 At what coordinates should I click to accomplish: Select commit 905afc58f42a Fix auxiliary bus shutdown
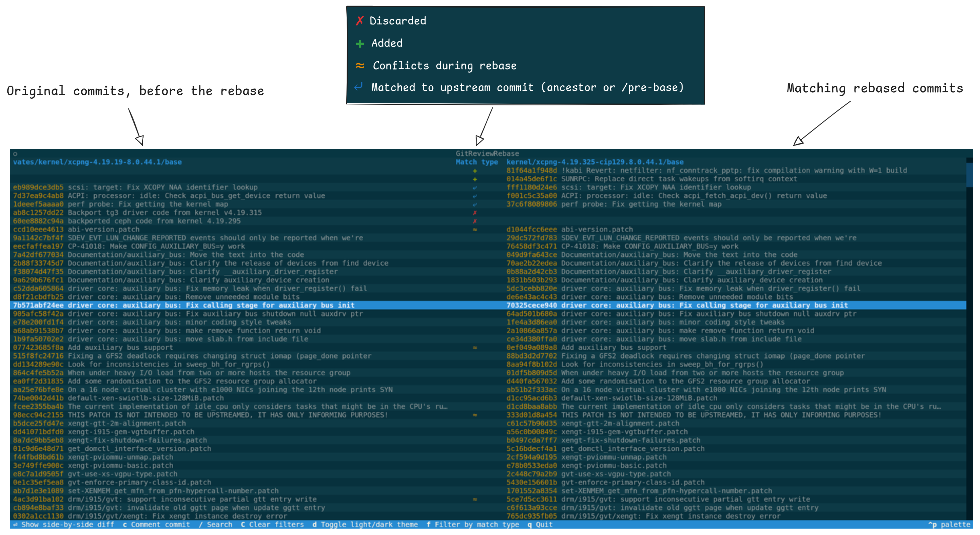(188, 314)
